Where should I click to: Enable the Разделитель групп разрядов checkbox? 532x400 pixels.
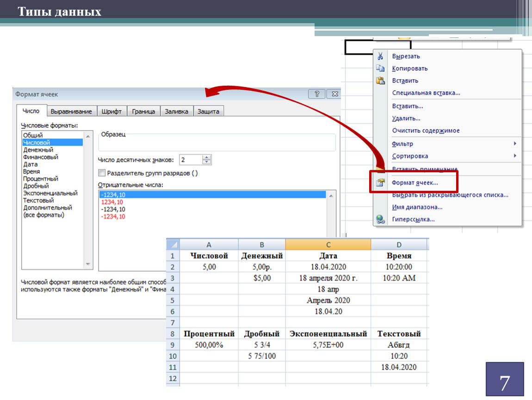[x=102, y=173]
